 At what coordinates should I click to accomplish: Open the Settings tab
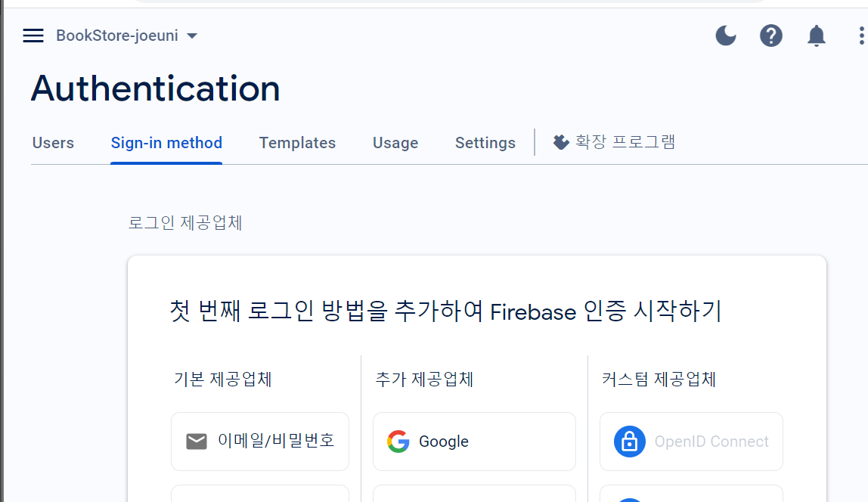[x=485, y=143]
